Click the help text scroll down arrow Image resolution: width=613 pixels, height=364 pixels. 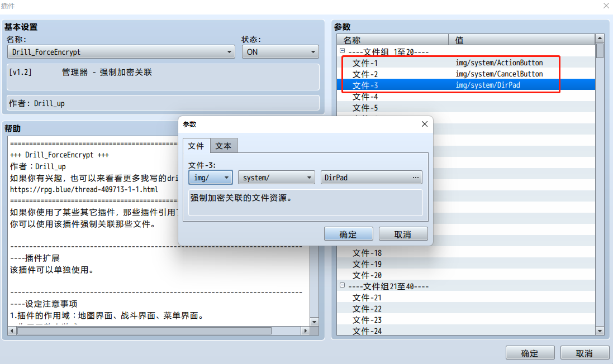click(x=314, y=322)
